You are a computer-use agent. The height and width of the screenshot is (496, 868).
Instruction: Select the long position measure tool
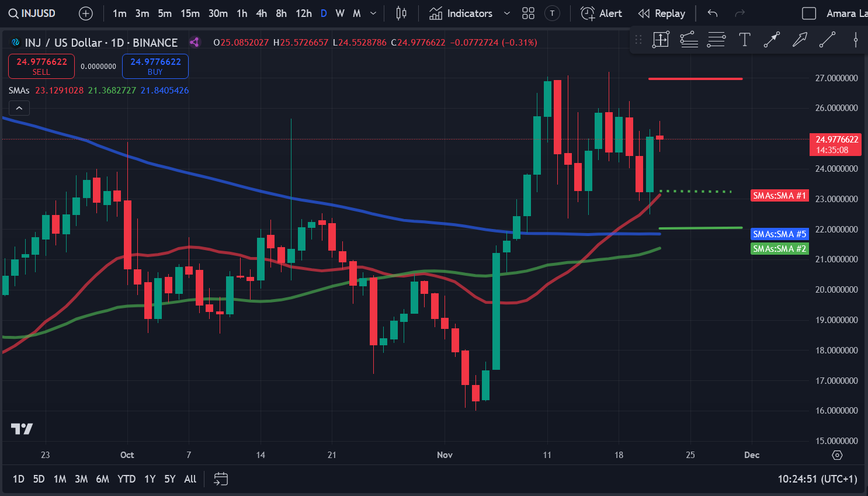point(661,40)
